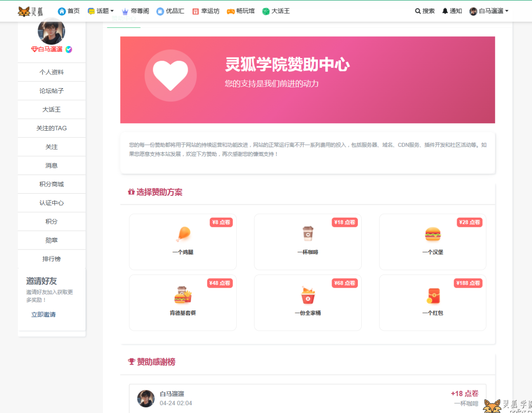Expand the 话题 dropdown menu
The height and width of the screenshot is (413, 532).
point(101,11)
